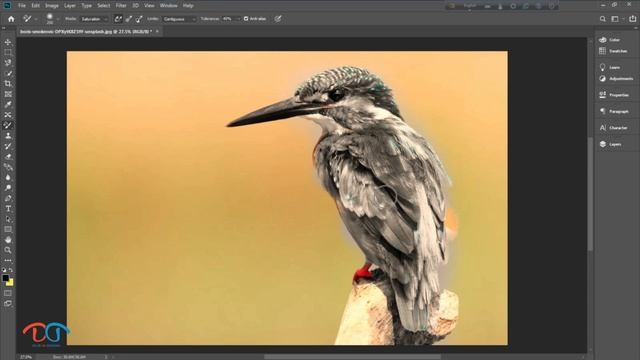Open the Search magnifier in options bar
Screen dimensions: 640x360
[x=603, y=19]
